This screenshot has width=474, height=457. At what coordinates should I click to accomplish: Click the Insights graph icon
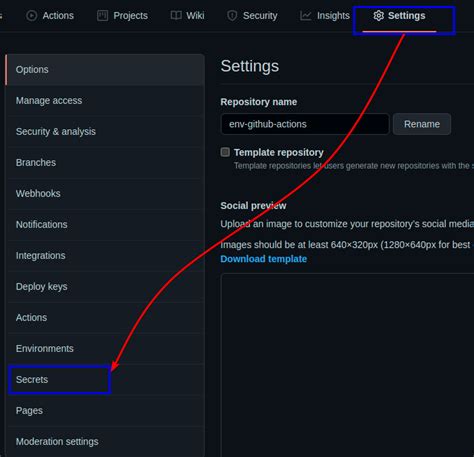tap(305, 16)
